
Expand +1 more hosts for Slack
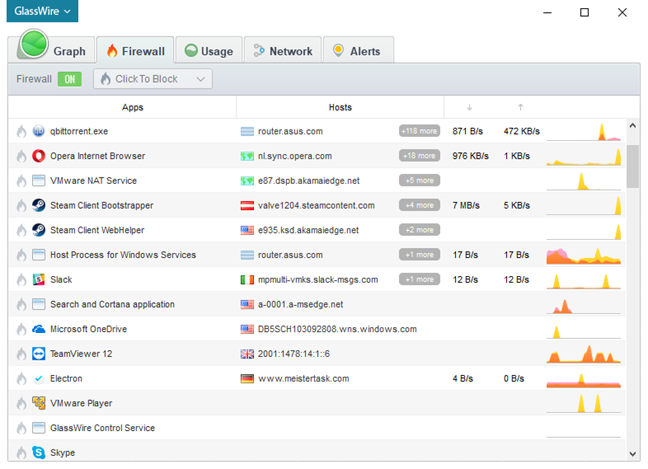click(x=419, y=279)
